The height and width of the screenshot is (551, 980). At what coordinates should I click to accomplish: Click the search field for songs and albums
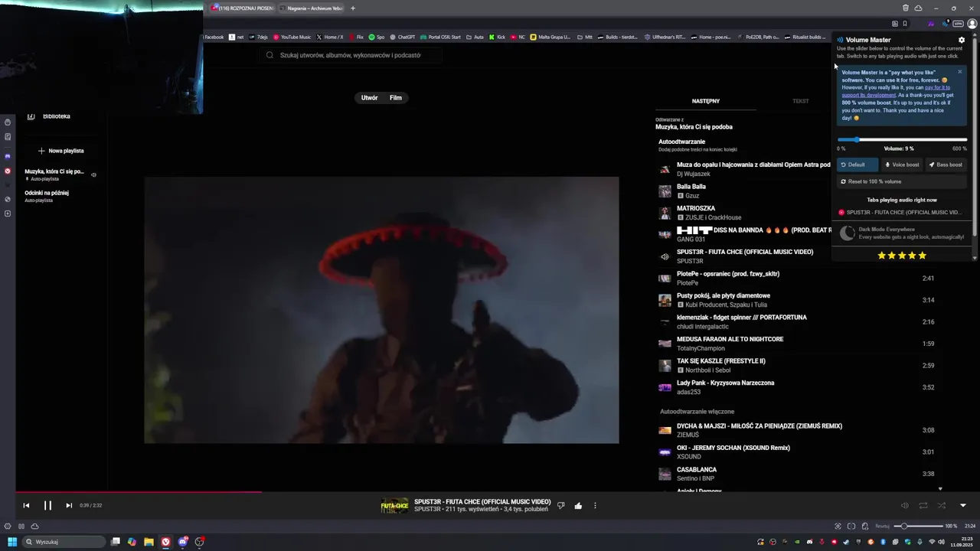[352, 55]
